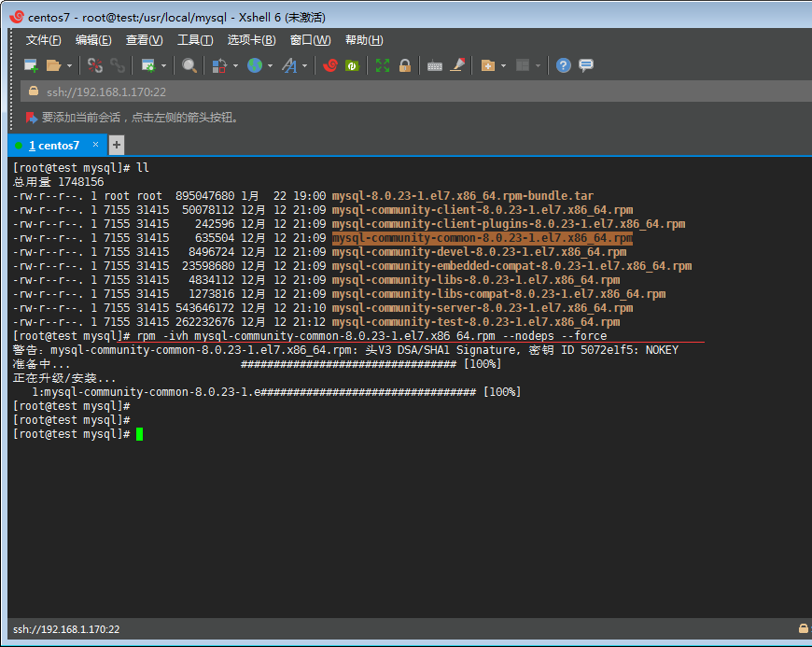
Task: Click the lock screen padlock icon
Action: [405, 65]
